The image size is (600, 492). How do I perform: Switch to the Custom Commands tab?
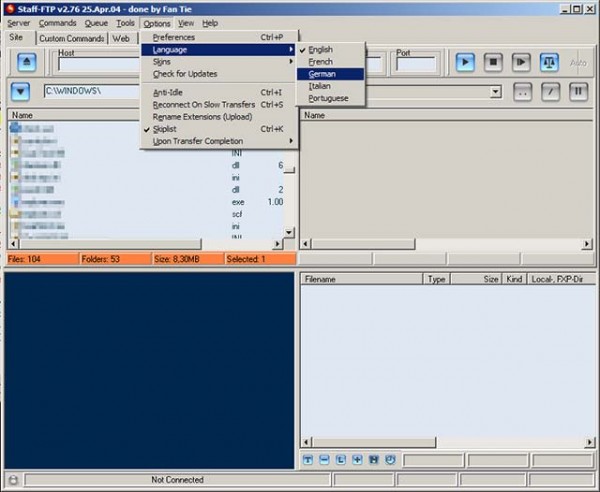coord(71,38)
